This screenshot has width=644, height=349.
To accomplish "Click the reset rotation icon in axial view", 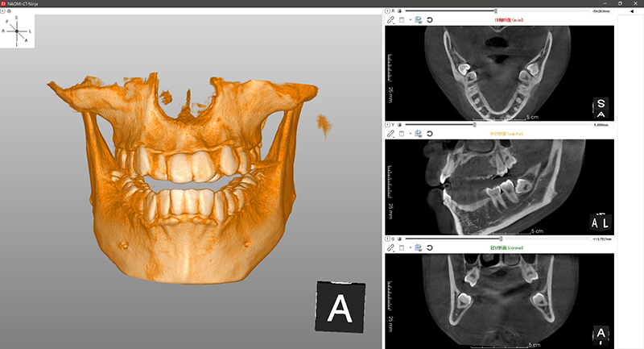I will pos(430,19).
